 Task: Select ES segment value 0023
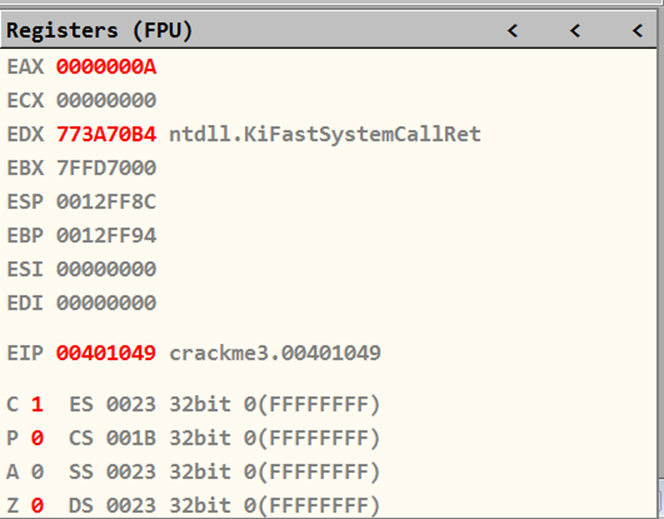click(131, 404)
